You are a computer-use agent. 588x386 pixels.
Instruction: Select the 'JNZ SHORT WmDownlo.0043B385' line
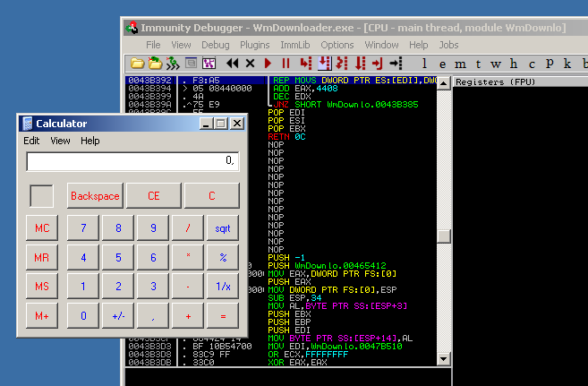coord(345,105)
